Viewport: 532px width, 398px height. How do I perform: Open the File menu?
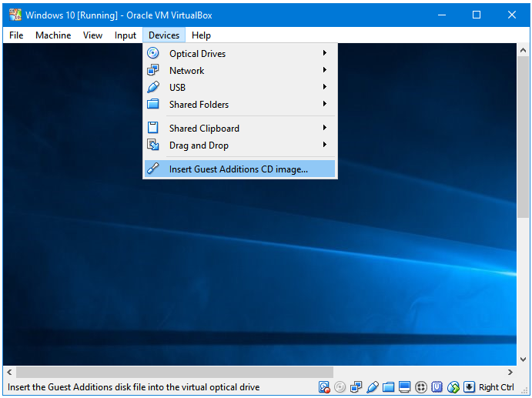tap(16, 35)
